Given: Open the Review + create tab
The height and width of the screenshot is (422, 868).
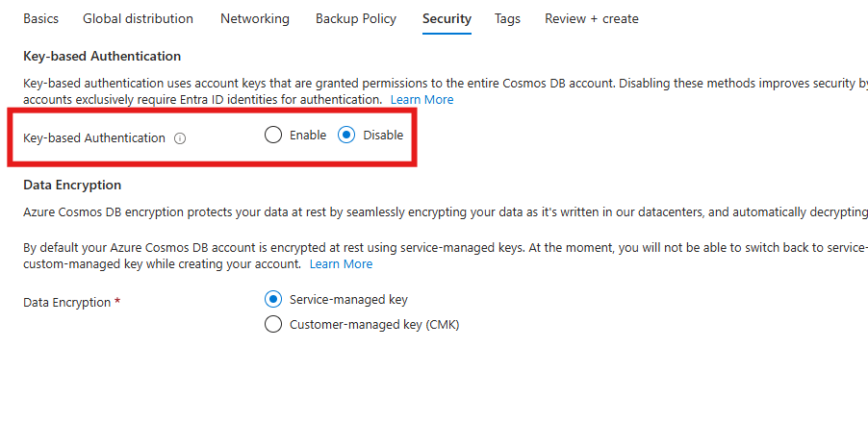Looking at the screenshot, I should tap(591, 18).
